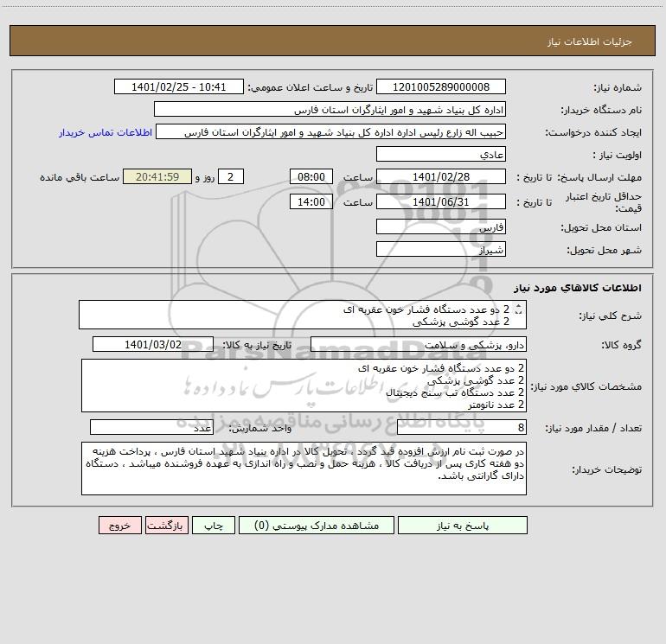Image resolution: width=666 pixels, height=644 pixels.
Task: Click the delivery province field 'فارس'
Action: 441,226
